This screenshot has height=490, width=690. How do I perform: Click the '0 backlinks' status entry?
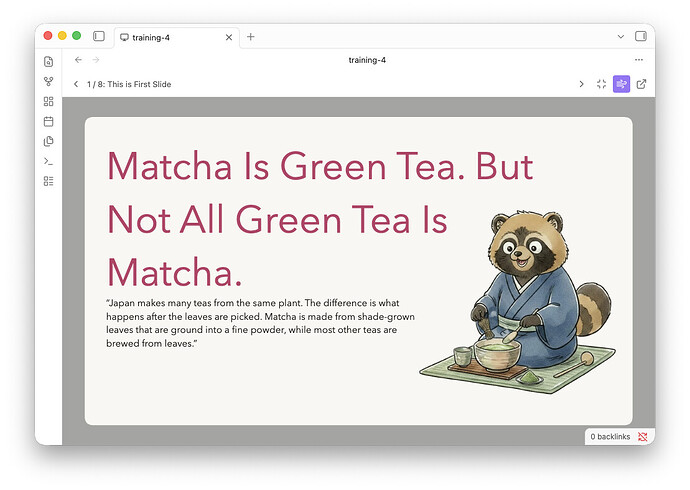tap(610, 436)
